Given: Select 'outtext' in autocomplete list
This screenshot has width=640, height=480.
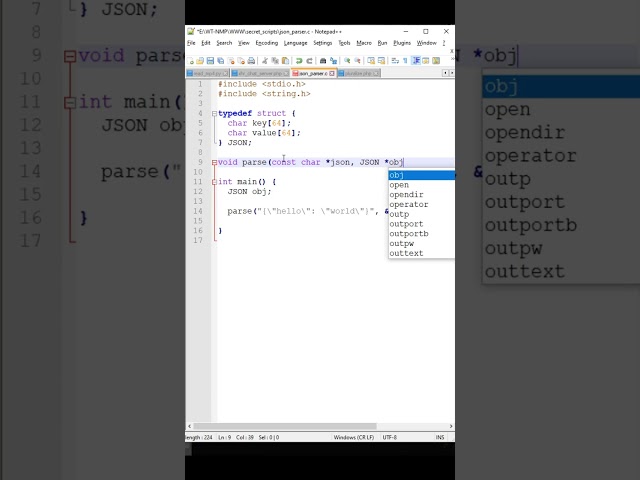Looking at the screenshot, I should tap(422, 253).
